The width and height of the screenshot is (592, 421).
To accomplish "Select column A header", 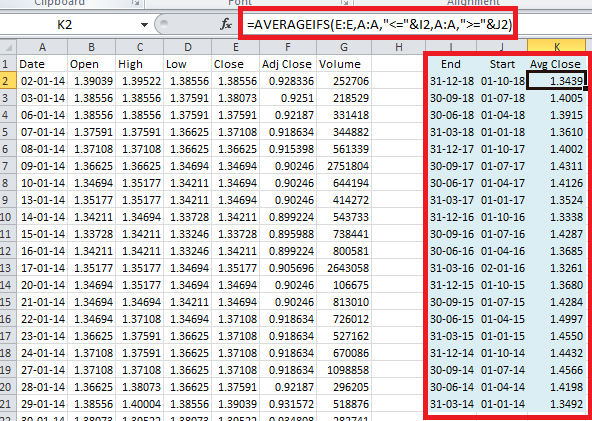I will pos(42,47).
